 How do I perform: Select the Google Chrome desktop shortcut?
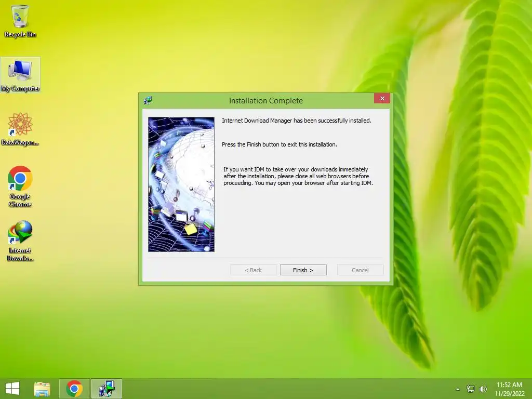click(20, 187)
